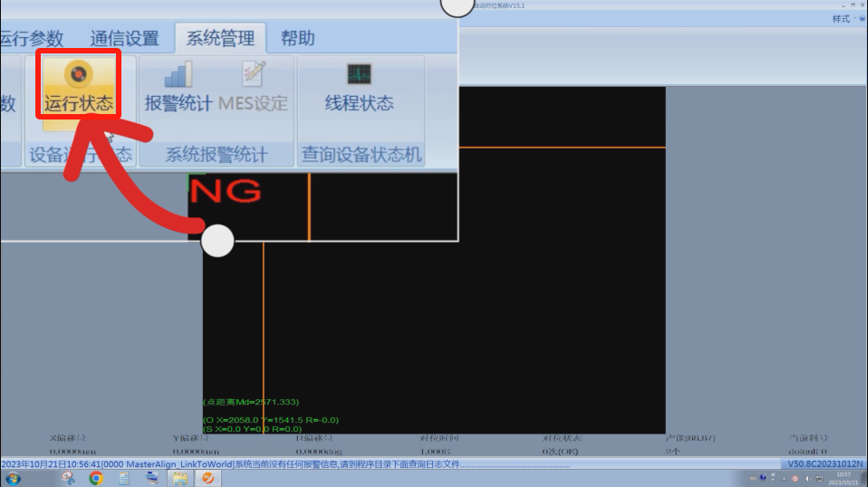
Task: Open file explorer folder in taskbar
Action: click(179, 478)
